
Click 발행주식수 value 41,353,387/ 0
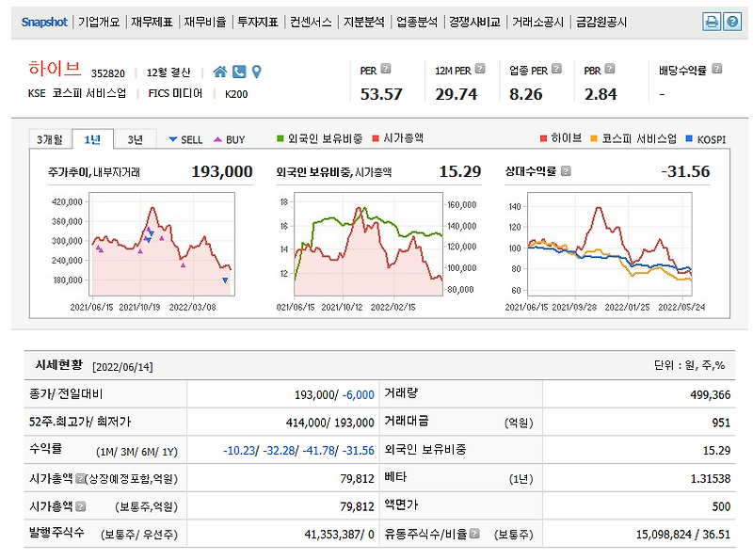pyautogui.click(x=339, y=534)
